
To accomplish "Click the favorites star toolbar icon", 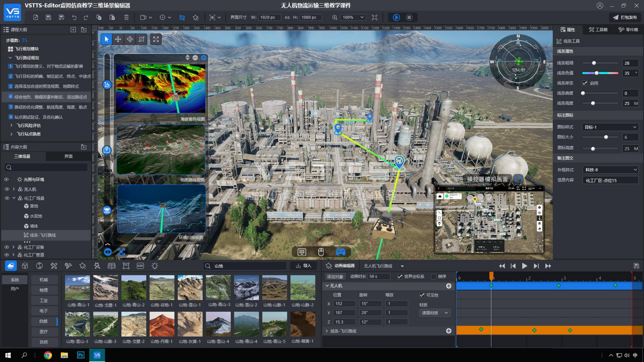I will click(195, 17).
